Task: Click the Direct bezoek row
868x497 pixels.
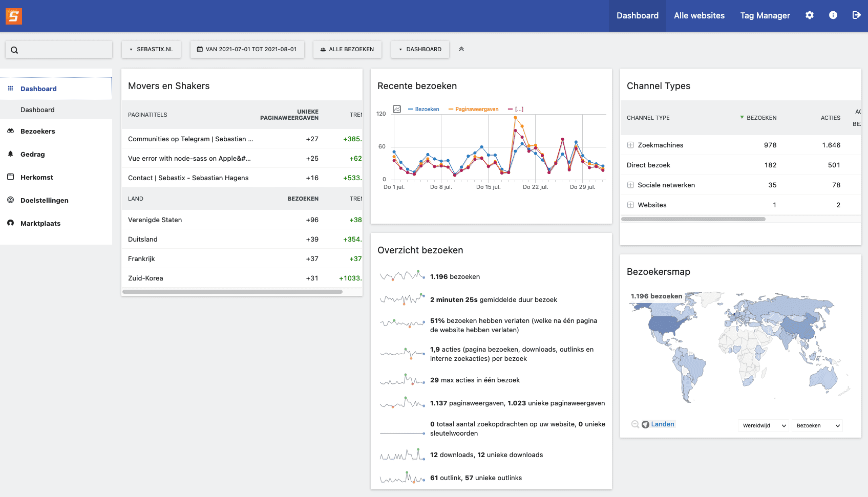Action: click(740, 165)
